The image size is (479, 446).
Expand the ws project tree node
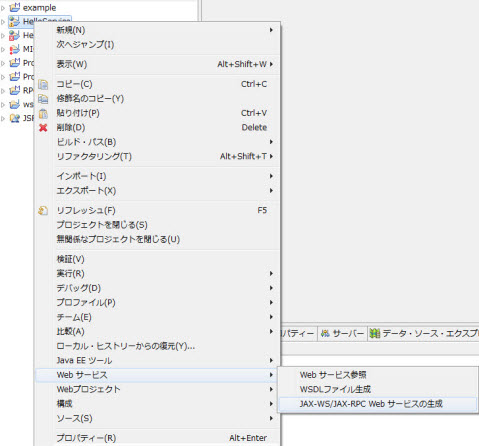pos(3,105)
